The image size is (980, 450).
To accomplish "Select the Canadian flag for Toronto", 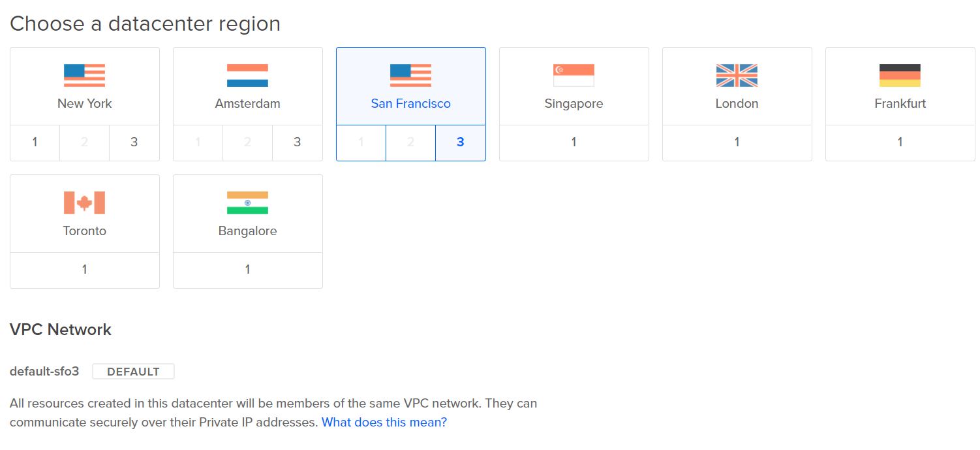I will tap(84, 202).
